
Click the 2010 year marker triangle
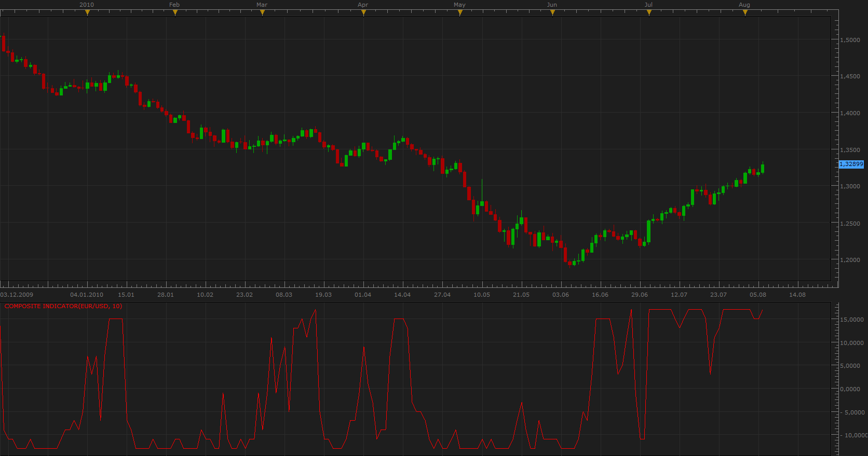pyautogui.click(x=87, y=13)
